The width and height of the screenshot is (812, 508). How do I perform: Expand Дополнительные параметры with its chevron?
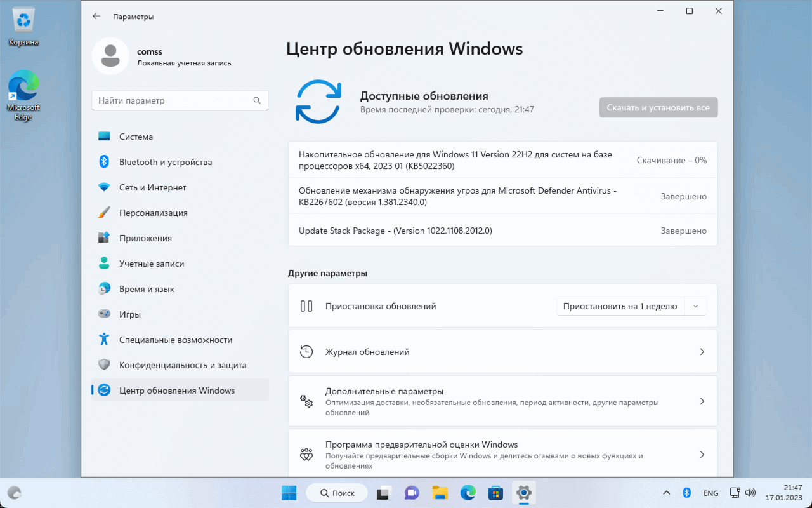pyautogui.click(x=702, y=401)
